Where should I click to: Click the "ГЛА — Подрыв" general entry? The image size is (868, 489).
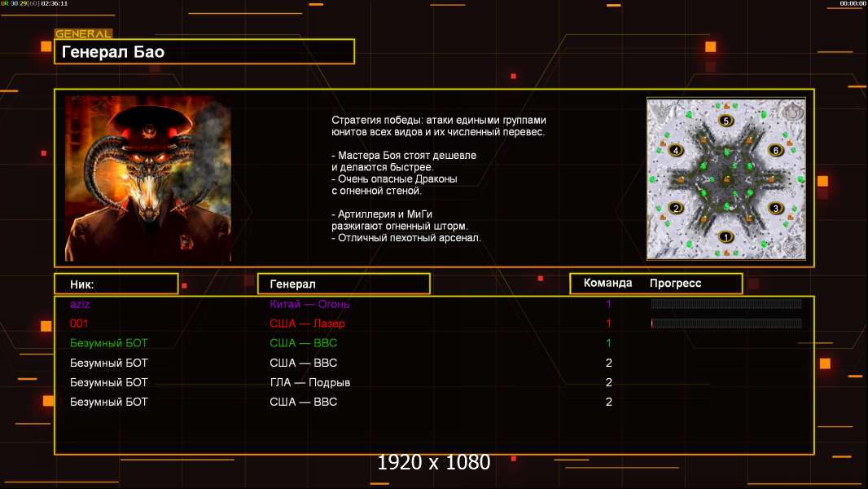click(309, 382)
